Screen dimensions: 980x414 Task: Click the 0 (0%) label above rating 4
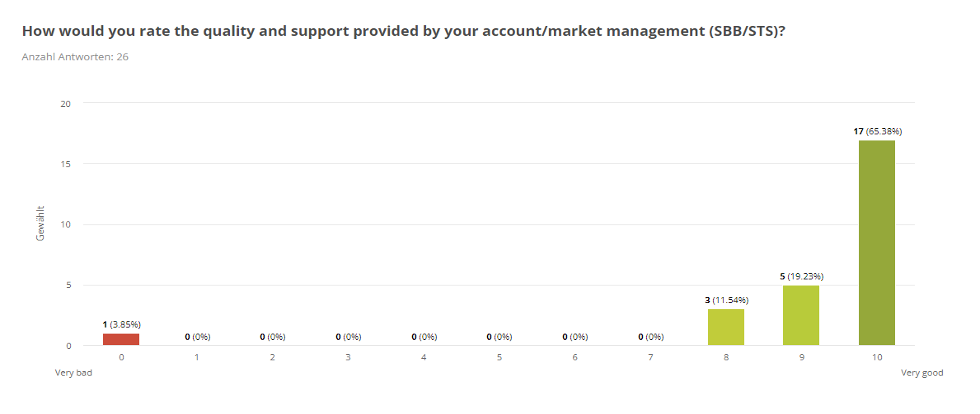coord(424,337)
